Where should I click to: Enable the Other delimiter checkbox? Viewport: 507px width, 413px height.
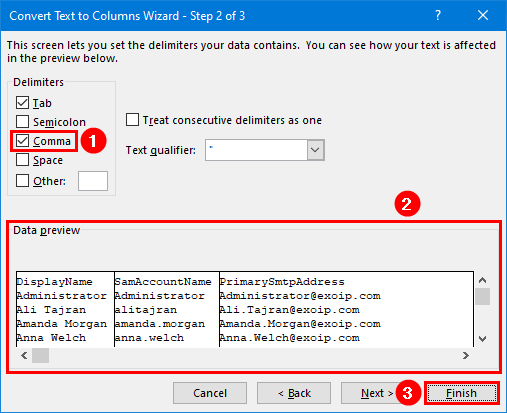click(x=22, y=181)
